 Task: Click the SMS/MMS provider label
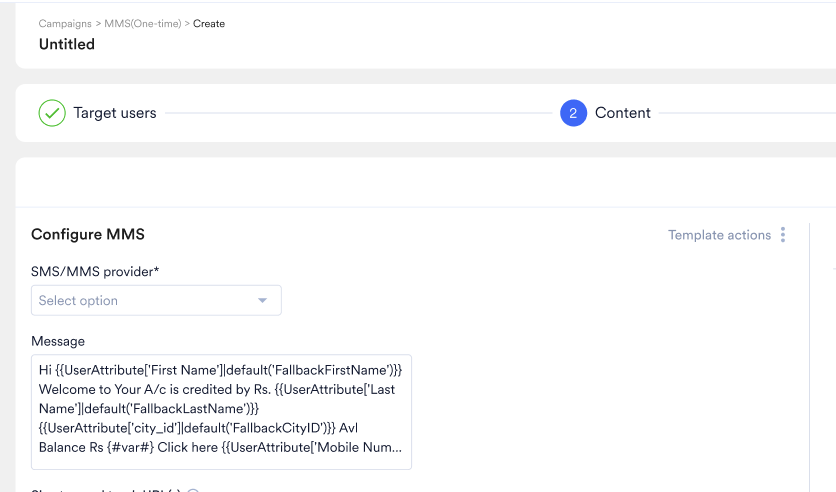[95, 271]
